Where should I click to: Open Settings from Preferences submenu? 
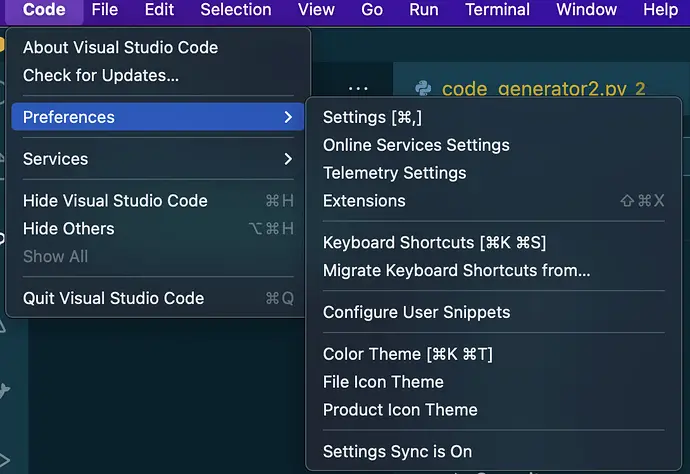pyautogui.click(x=494, y=118)
